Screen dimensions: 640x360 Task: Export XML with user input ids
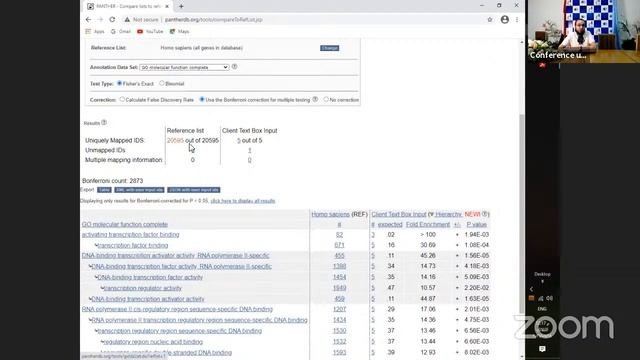pyautogui.click(x=139, y=190)
